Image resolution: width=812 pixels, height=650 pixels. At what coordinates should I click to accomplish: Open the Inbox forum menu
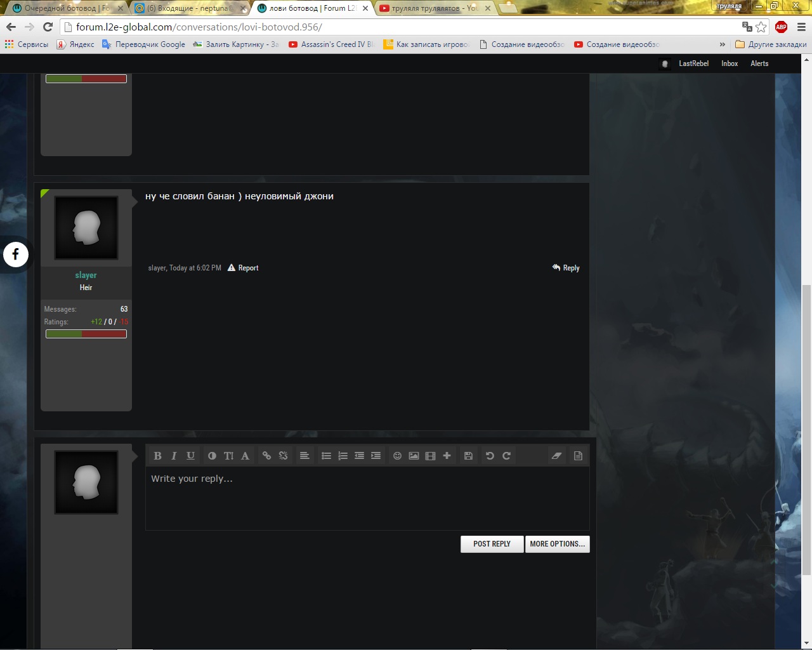tap(730, 63)
